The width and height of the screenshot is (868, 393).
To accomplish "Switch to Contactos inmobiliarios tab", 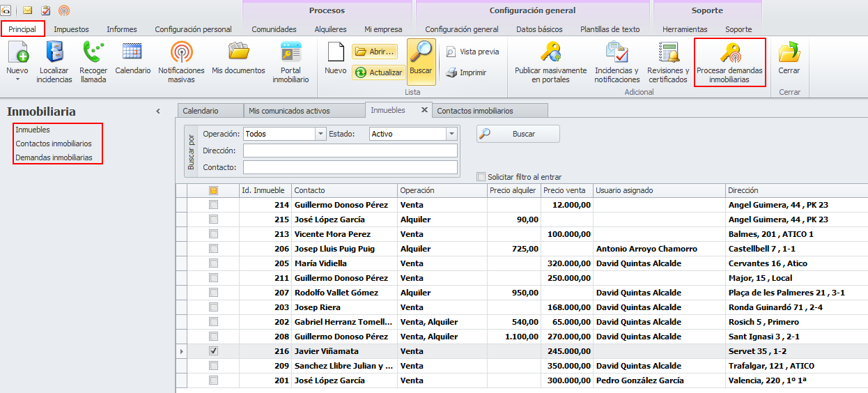I will (x=475, y=111).
